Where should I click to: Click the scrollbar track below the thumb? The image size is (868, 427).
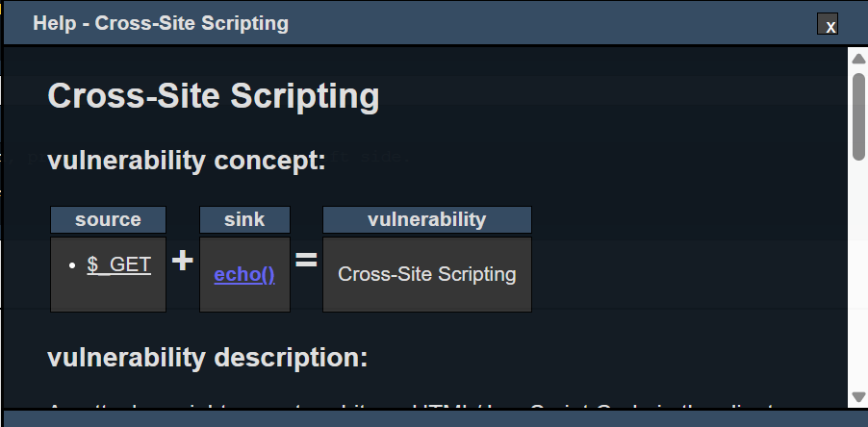coord(858,279)
